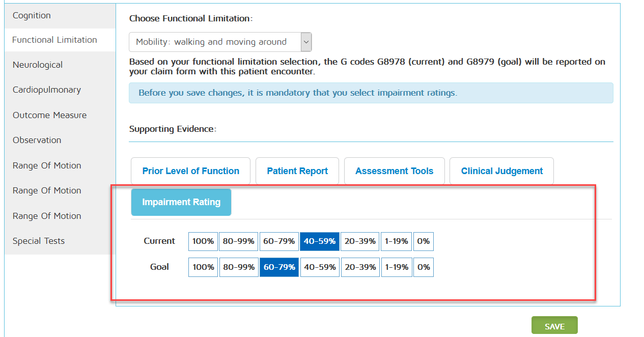The image size is (644, 337).
Task: Click the green SAVE button
Action: 554,326
